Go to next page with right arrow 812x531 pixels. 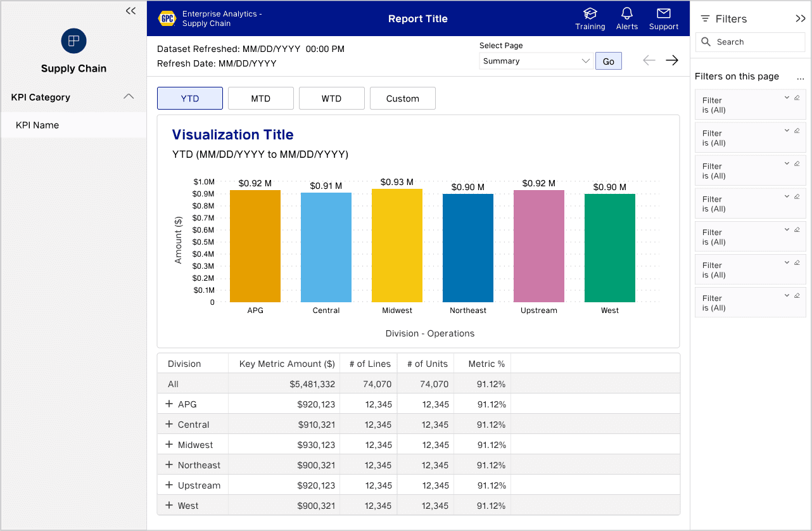coord(672,60)
